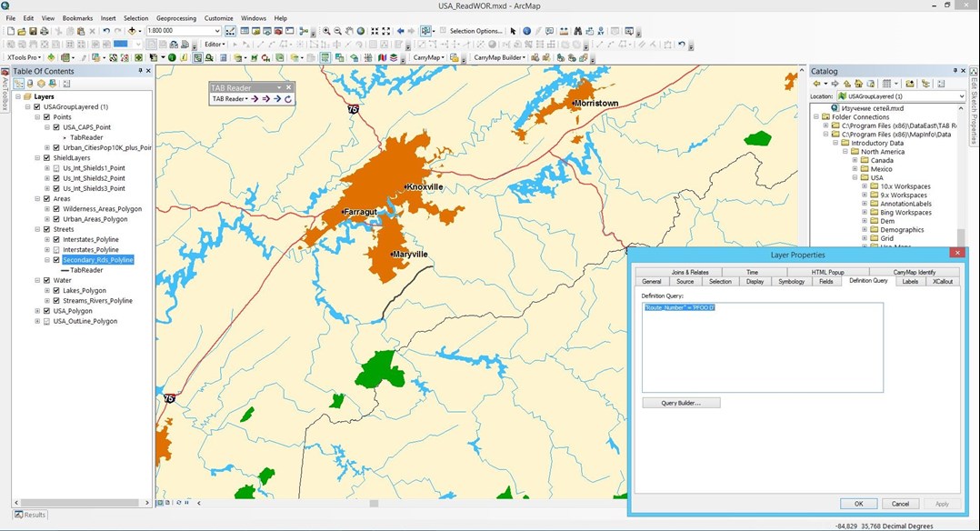Select the Pan hand tool
The width and height of the screenshot is (980, 531).
[349, 31]
